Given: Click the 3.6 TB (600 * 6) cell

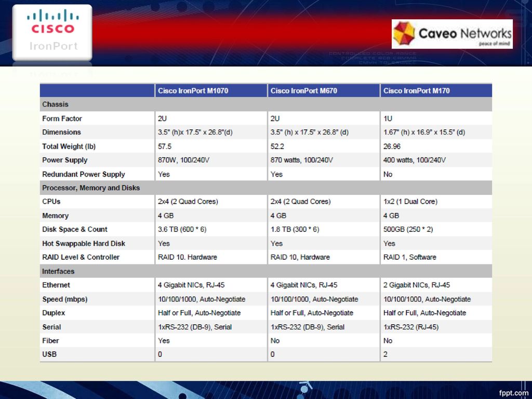Looking at the screenshot, I should click(182, 229).
